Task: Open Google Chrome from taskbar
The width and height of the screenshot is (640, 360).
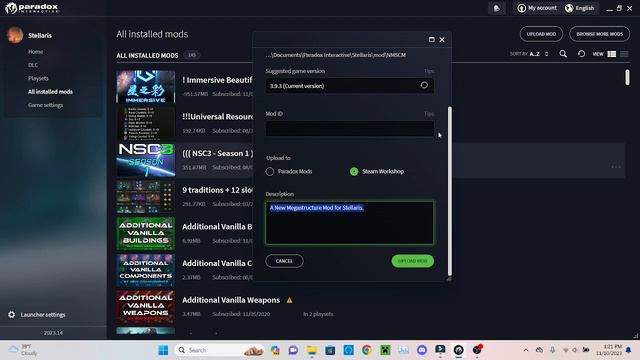Action: 367,350
